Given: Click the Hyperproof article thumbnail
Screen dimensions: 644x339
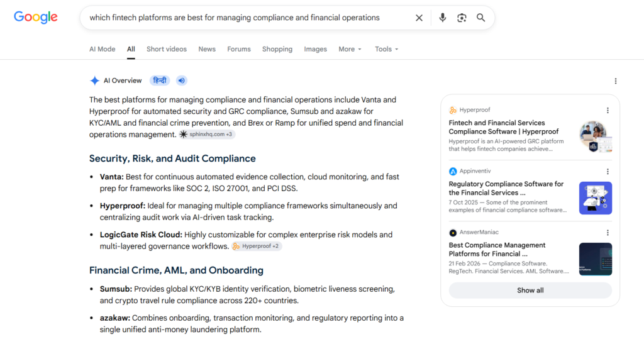Looking at the screenshot, I should 596,137.
